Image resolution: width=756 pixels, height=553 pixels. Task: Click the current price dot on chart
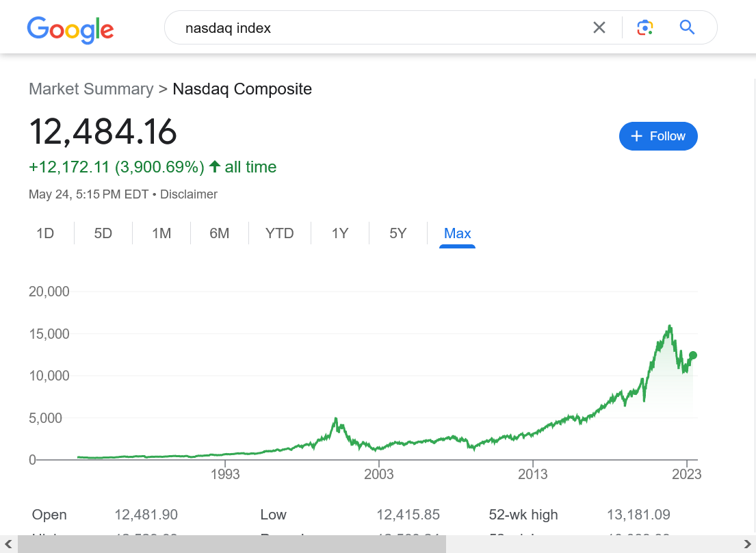pyautogui.click(x=693, y=355)
